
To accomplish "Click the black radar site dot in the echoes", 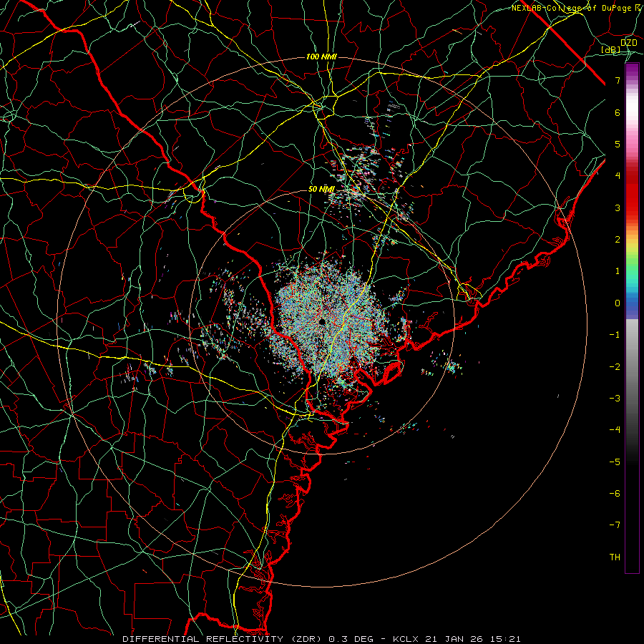I will click(x=323, y=321).
